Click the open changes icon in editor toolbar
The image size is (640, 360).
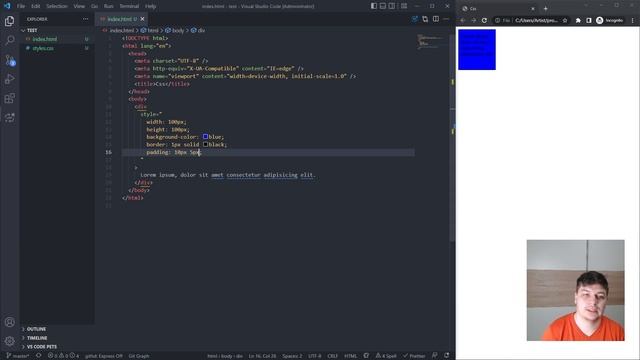coord(425,19)
